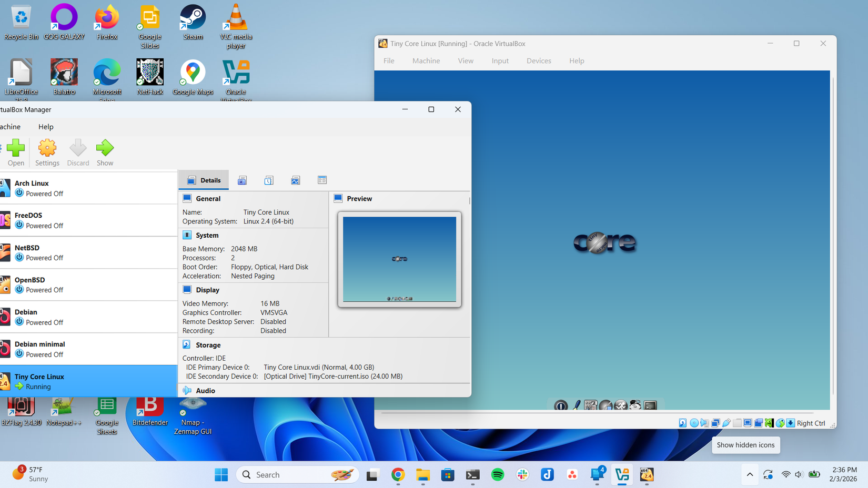Open the Snapshots view of Tiny Core Linux
Image resolution: width=868 pixels, height=488 pixels.
242,180
